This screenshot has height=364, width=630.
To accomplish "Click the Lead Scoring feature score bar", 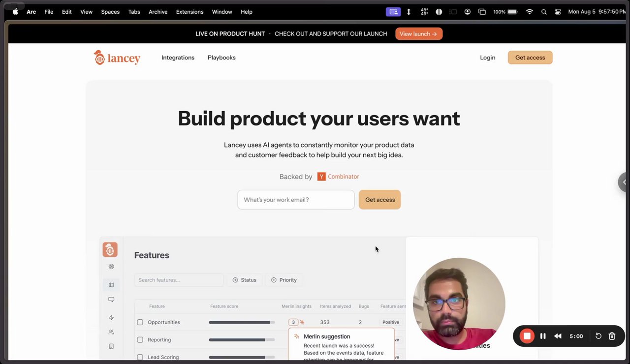I will pos(242,357).
